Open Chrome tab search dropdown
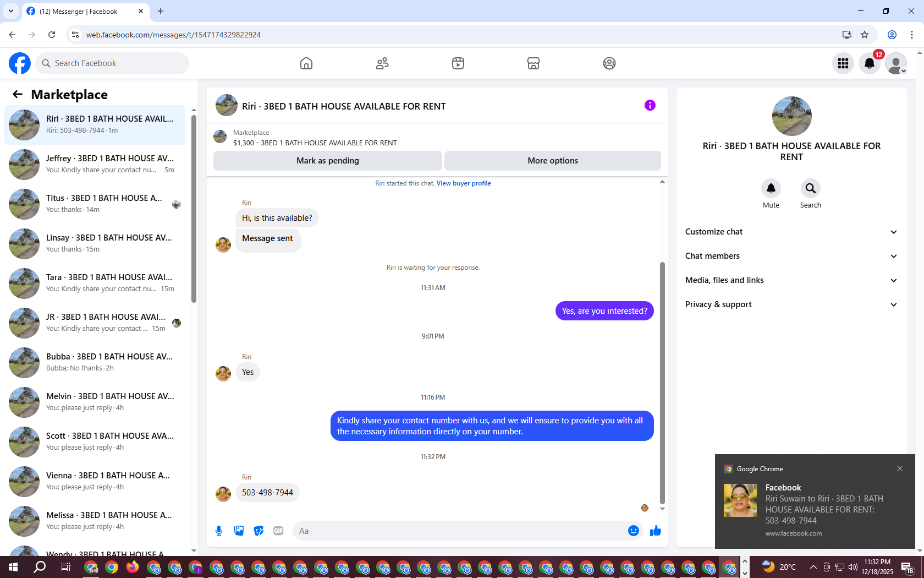The height and width of the screenshot is (578, 924). [10, 11]
